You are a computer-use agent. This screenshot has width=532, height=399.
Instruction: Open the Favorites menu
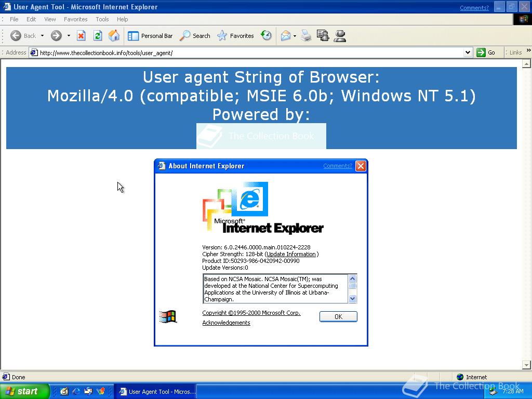pyautogui.click(x=76, y=19)
